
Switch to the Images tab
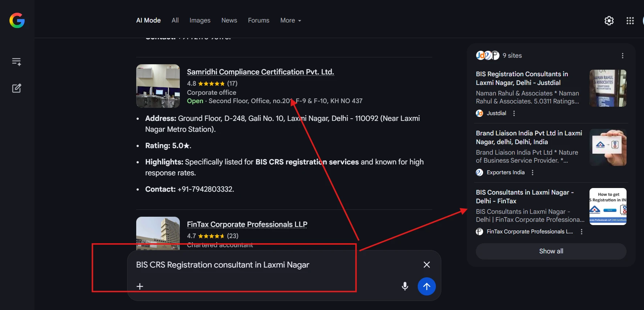click(x=200, y=20)
